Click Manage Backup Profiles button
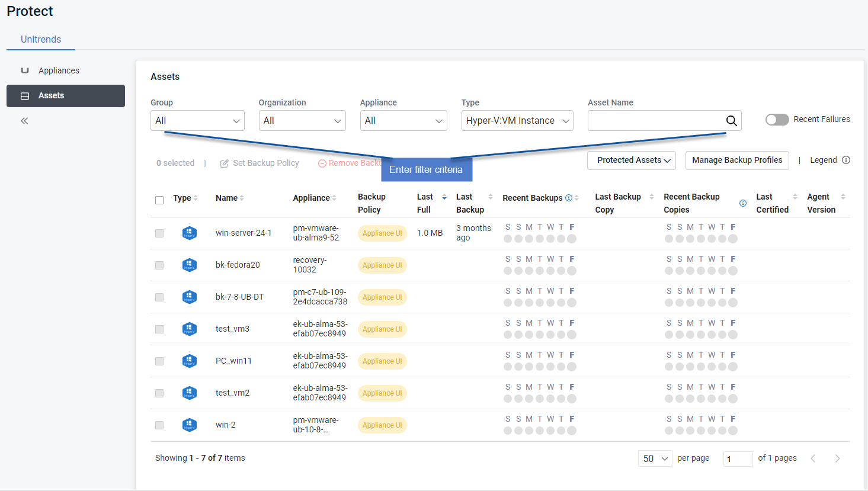Viewport: 868px width, 491px height. 737,161
